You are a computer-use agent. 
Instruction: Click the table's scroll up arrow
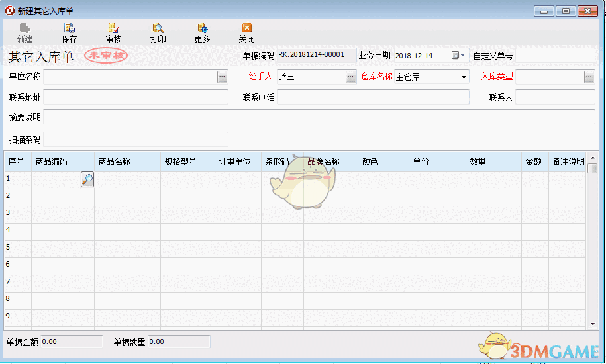[x=593, y=158]
